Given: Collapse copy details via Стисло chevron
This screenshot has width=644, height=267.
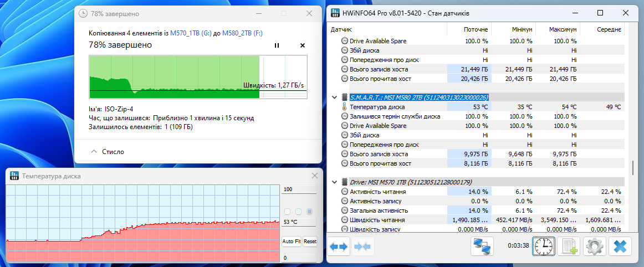Looking at the screenshot, I should click(93, 152).
